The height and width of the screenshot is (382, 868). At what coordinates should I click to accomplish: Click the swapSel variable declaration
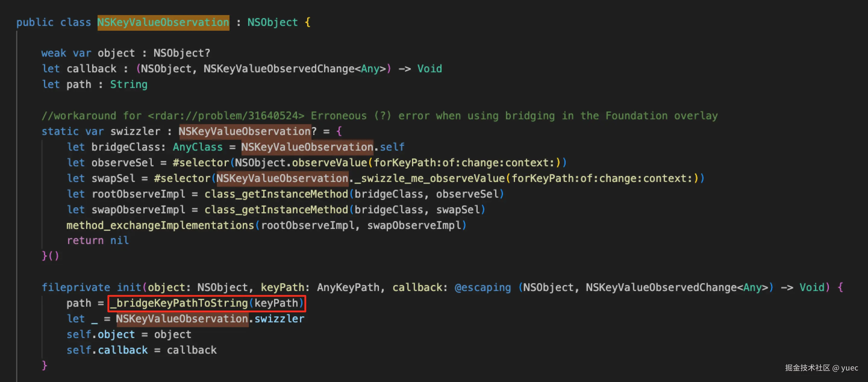click(x=113, y=178)
